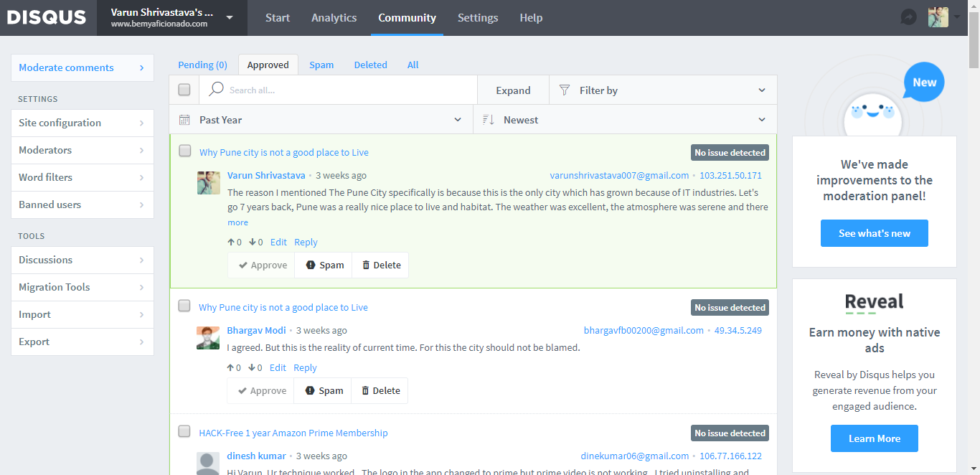
Task: Check the select-all comments checkbox
Action: point(184,90)
